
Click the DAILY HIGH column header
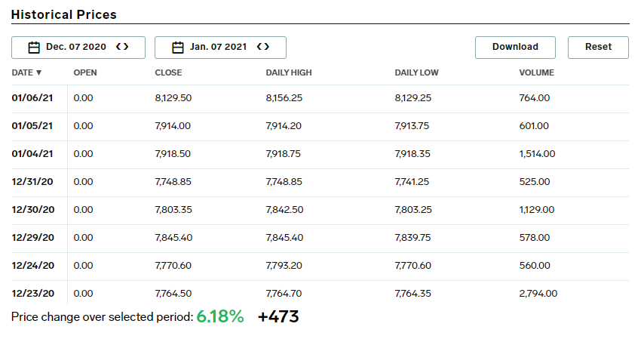(x=289, y=73)
